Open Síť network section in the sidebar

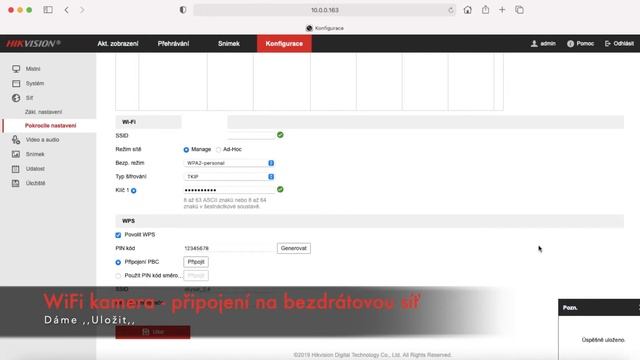(x=29, y=98)
